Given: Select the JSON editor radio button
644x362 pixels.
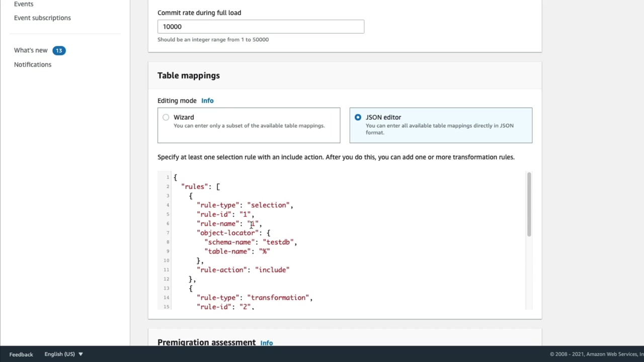Looking at the screenshot, I should click(358, 118).
